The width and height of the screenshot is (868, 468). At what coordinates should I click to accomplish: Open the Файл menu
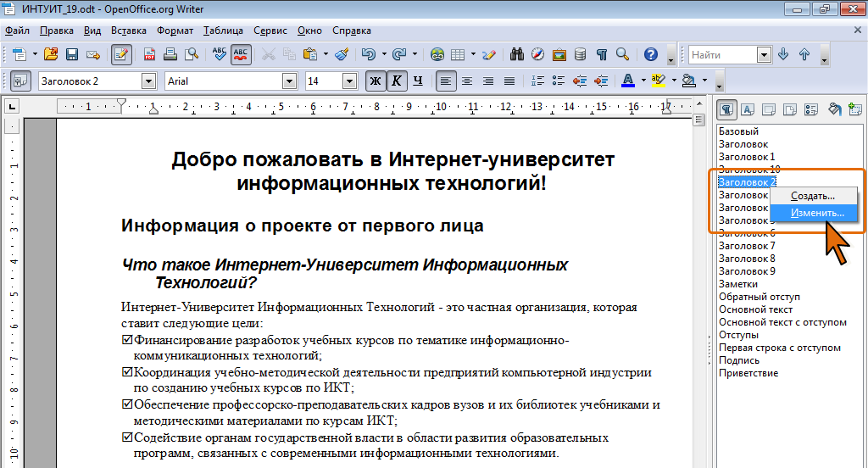point(18,31)
